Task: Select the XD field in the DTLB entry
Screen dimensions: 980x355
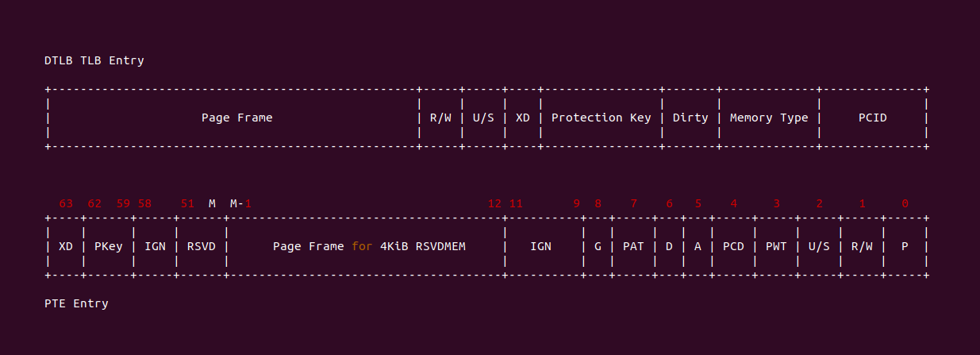Action: (x=523, y=118)
